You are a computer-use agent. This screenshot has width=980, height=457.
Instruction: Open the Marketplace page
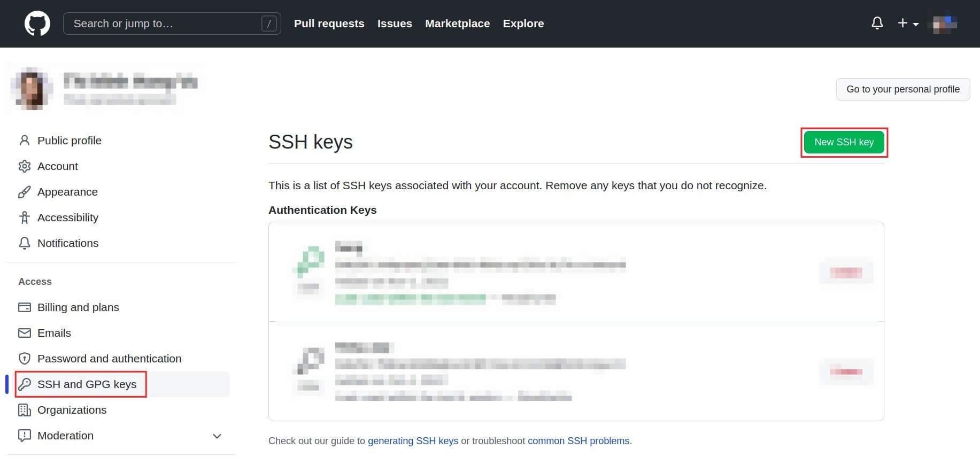[457, 24]
